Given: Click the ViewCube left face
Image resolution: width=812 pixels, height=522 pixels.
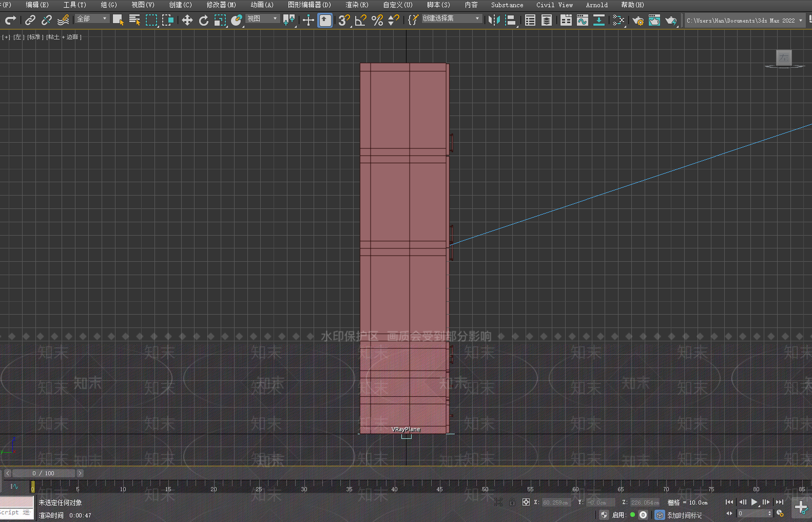Looking at the screenshot, I should [x=784, y=57].
